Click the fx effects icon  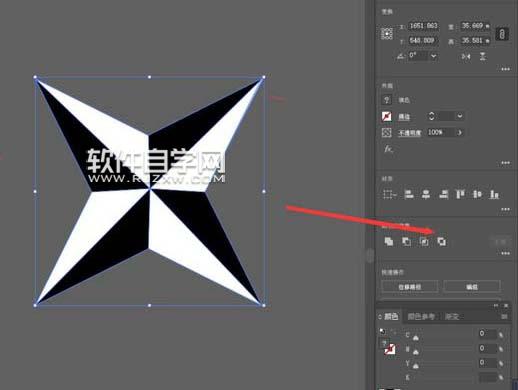coord(388,149)
